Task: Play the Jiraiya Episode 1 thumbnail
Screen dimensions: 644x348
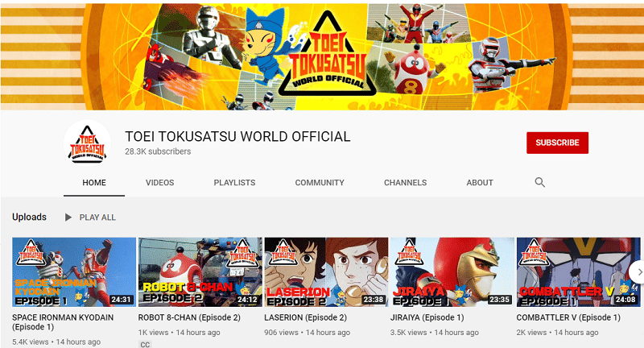Action: tap(452, 272)
